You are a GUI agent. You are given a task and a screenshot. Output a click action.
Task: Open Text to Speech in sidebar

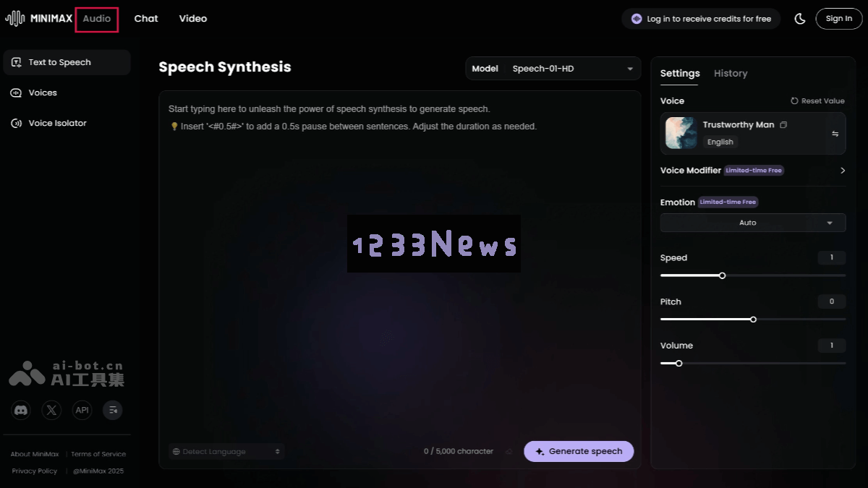pos(67,62)
